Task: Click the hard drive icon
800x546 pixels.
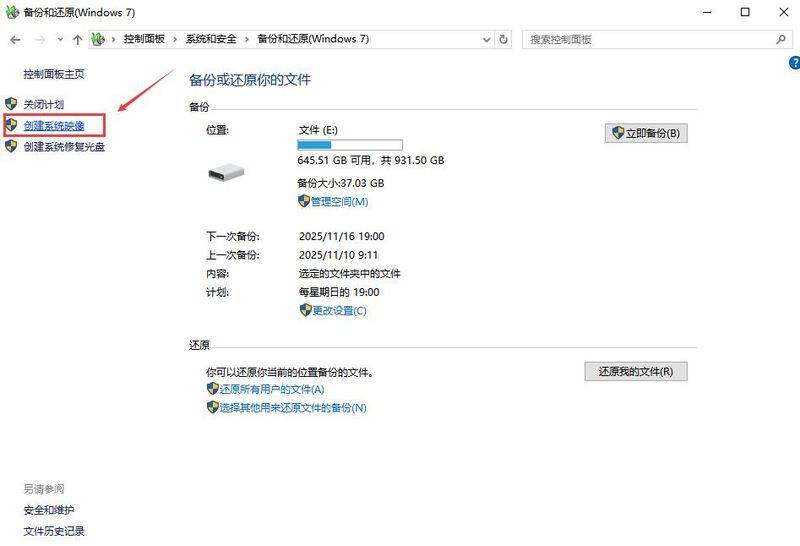Action: pyautogui.click(x=226, y=172)
